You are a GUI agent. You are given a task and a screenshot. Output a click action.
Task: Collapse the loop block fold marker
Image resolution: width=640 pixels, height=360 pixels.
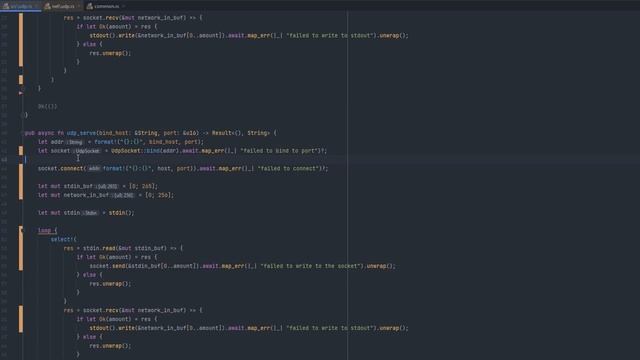coord(22,231)
